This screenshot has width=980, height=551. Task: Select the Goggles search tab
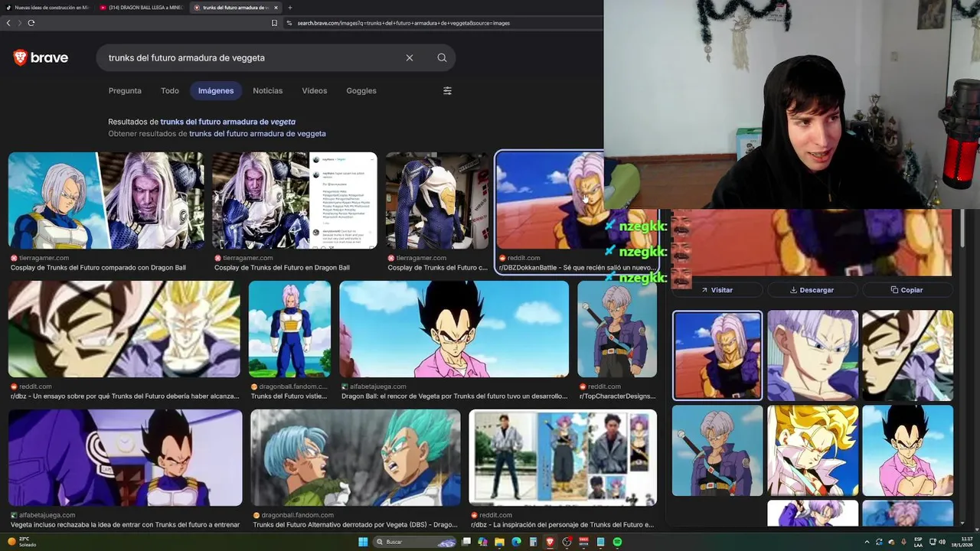pyautogui.click(x=361, y=90)
